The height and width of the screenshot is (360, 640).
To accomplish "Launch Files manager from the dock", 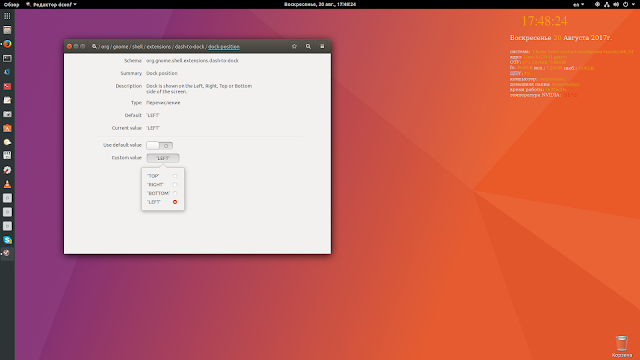I will tap(7, 30).
